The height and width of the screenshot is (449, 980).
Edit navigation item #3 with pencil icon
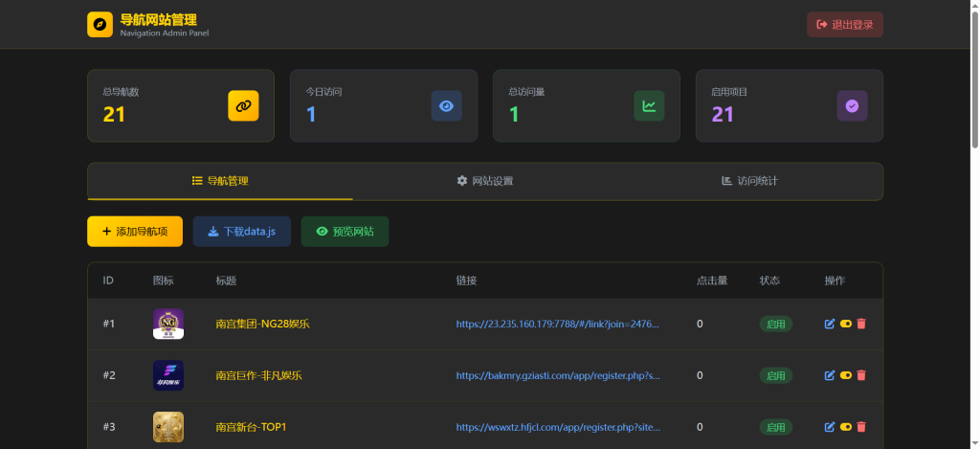[x=830, y=427]
